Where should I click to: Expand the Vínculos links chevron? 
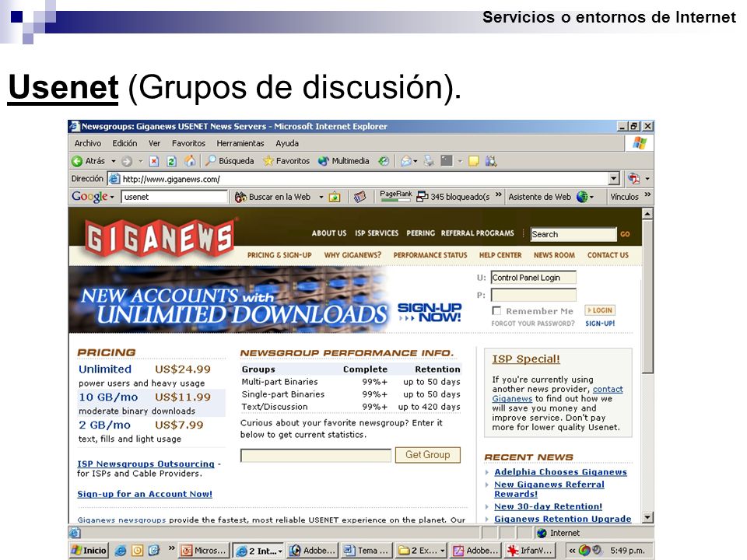647,194
